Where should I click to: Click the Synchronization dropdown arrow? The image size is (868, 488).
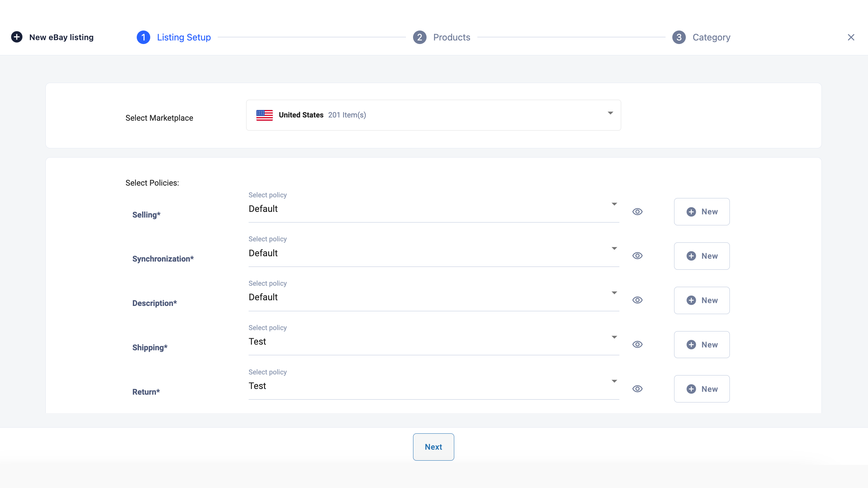tap(614, 248)
